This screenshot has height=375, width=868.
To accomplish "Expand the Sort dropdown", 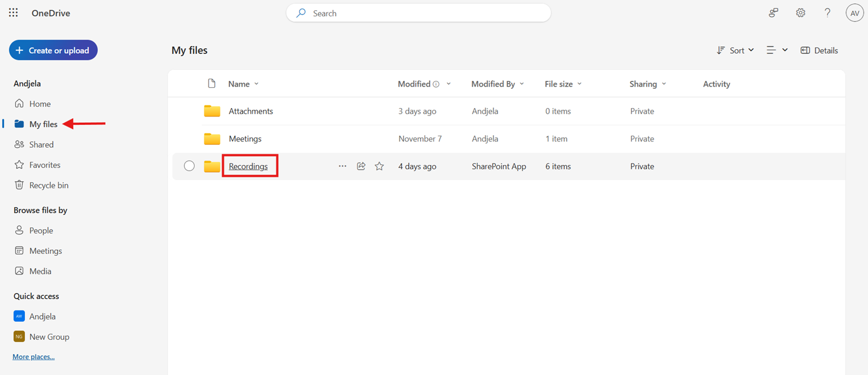I will [x=735, y=50].
